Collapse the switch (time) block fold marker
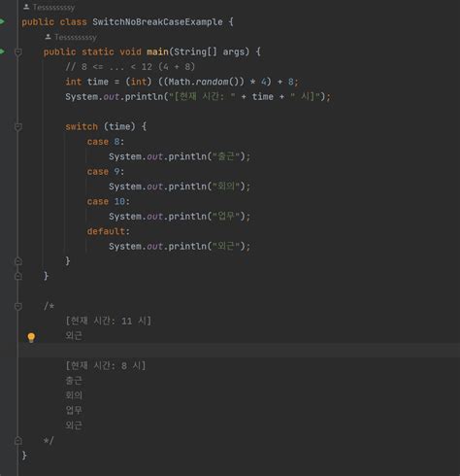 pos(18,126)
